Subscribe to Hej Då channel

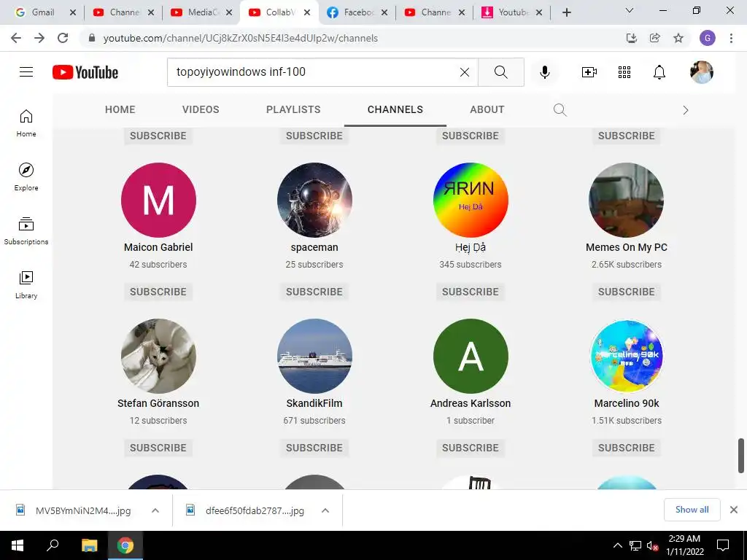471,292
